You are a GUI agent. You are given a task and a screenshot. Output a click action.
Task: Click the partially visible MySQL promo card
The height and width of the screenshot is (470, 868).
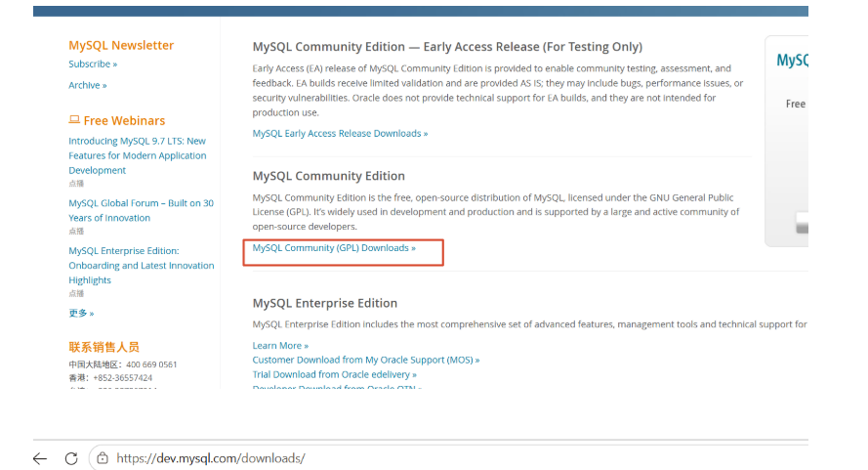tap(787, 142)
